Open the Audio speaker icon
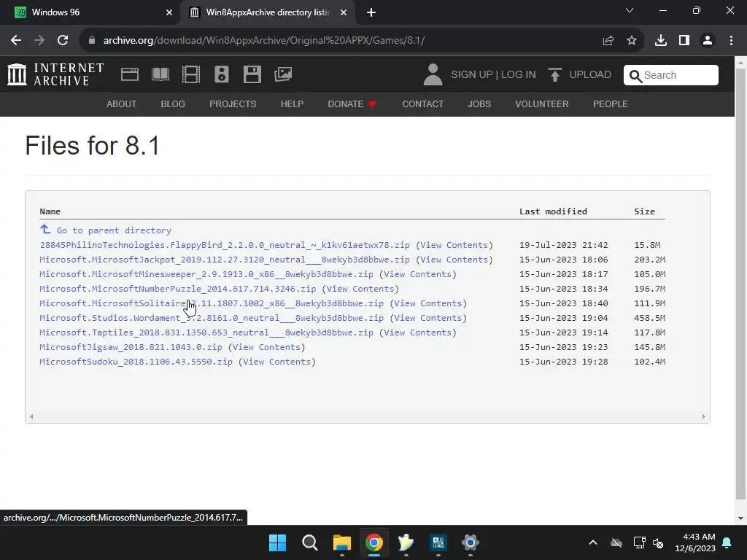The width and height of the screenshot is (747, 560). click(x=222, y=75)
